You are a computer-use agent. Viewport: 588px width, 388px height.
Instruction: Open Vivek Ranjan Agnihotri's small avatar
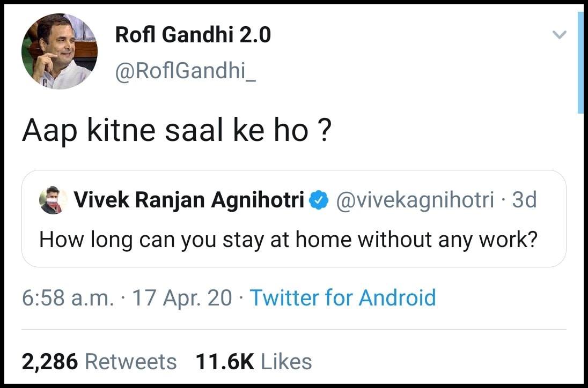(x=53, y=200)
